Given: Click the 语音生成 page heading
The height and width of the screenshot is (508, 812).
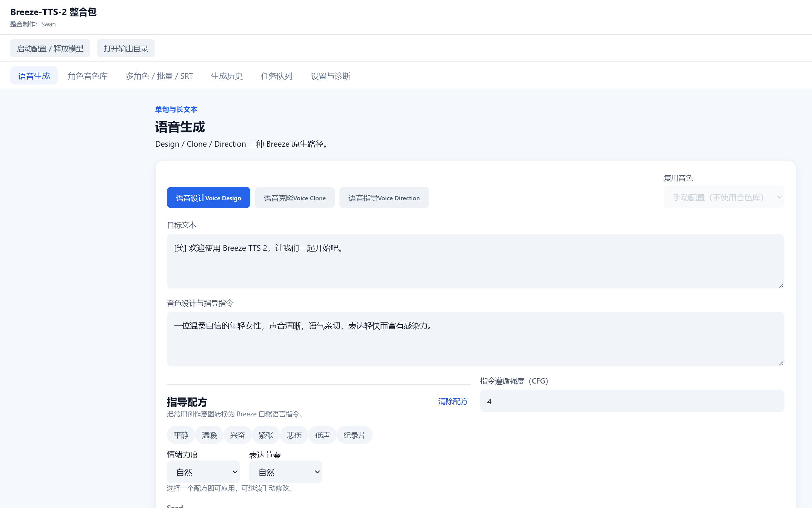Looking at the screenshot, I should point(180,127).
